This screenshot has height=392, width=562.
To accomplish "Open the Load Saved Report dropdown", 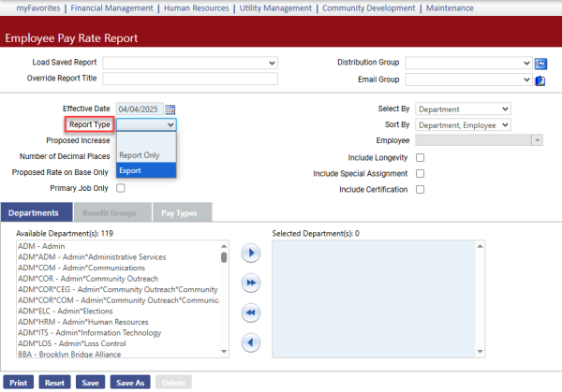I will pyautogui.click(x=190, y=63).
